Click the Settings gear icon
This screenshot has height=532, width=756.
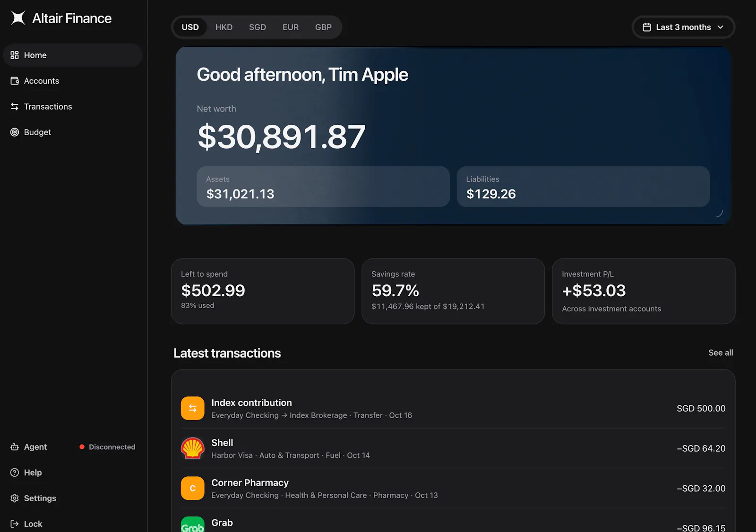pos(15,498)
